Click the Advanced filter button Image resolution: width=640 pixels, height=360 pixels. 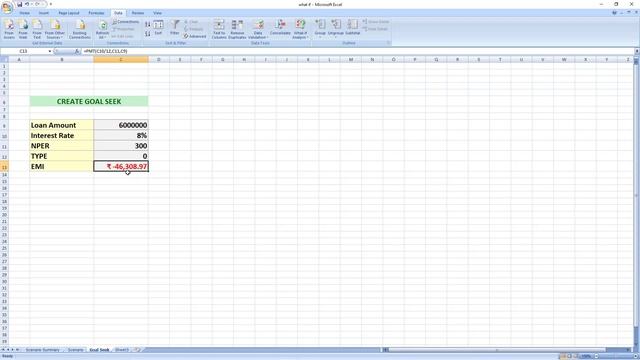pyautogui.click(x=195, y=36)
